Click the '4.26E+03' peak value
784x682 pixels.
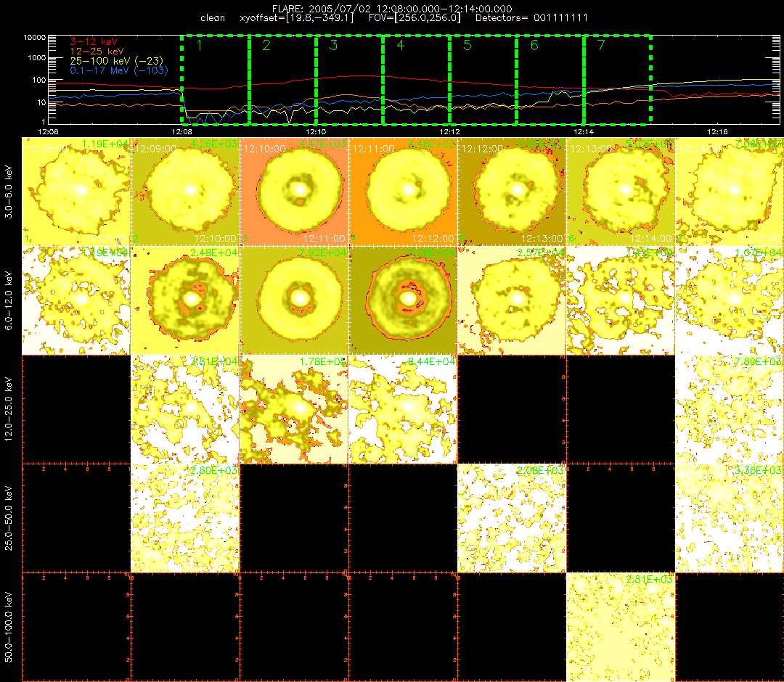tap(214, 144)
